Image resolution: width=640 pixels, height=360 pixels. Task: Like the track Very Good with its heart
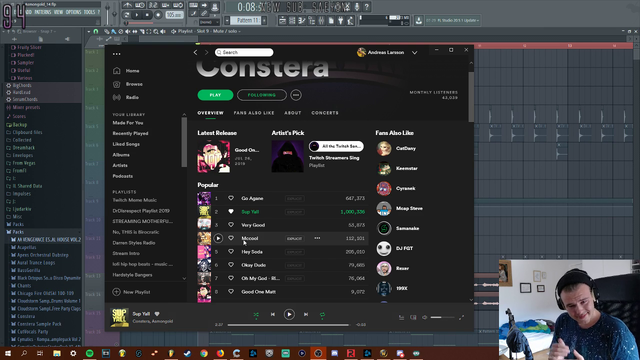click(x=231, y=225)
